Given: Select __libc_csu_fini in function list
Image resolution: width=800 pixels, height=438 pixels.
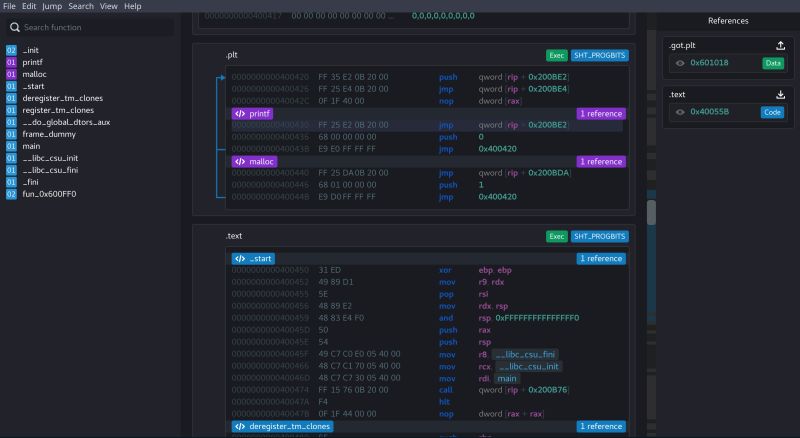Looking at the screenshot, I should [50, 170].
